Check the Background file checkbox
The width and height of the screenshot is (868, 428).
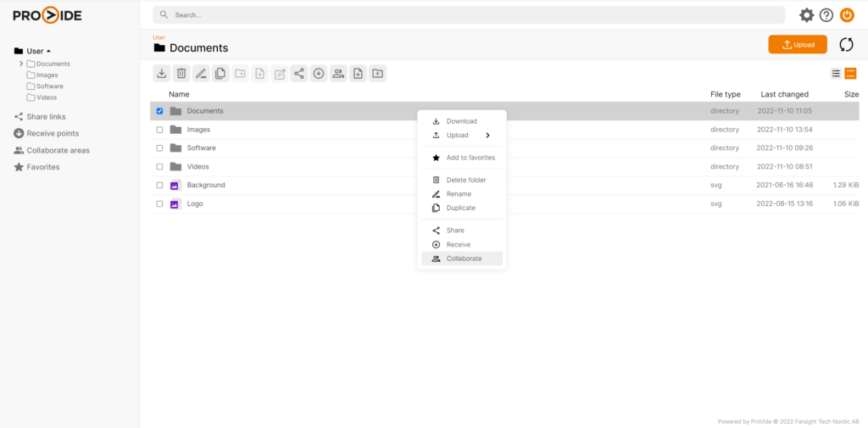click(x=159, y=185)
